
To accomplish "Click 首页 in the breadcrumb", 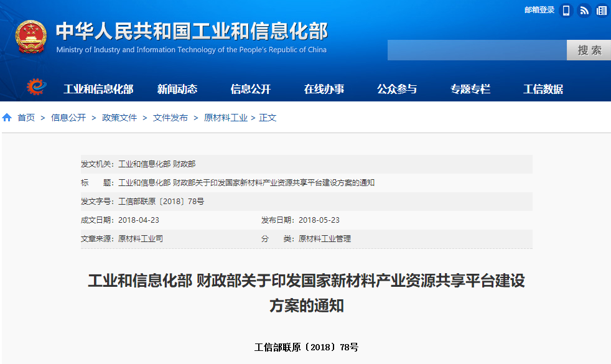I will [x=26, y=118].
